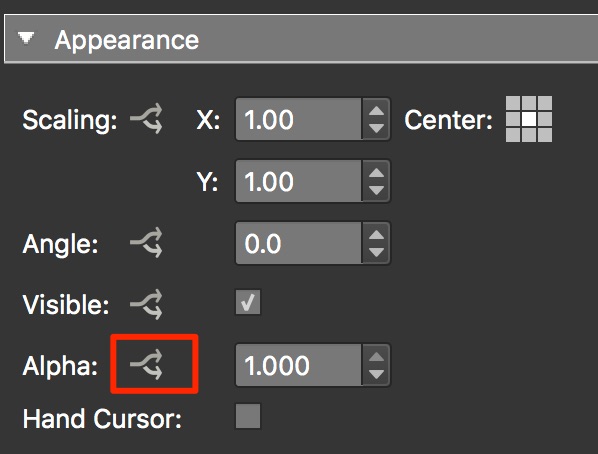Viewport: 598px width, 454px height.
Task: Increase Scaling X value with up arrow
Action: tap(376, 111)
